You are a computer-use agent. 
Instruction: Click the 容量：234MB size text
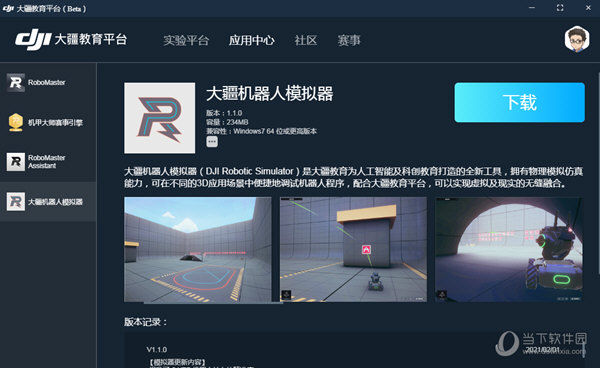coord(227,122)
